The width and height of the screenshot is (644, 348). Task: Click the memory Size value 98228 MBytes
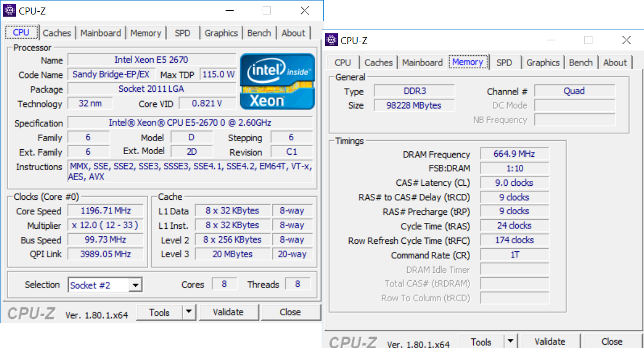(415, 105)
